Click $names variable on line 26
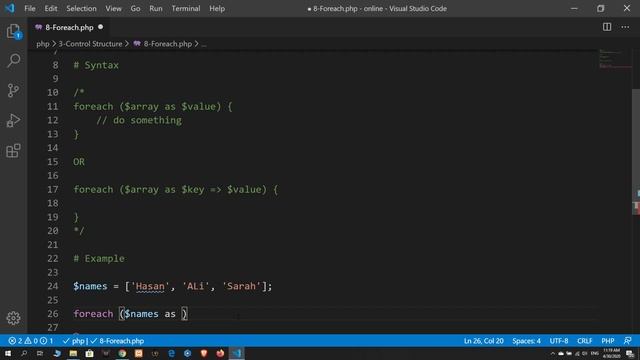640x360 pixels. [141, 313]
